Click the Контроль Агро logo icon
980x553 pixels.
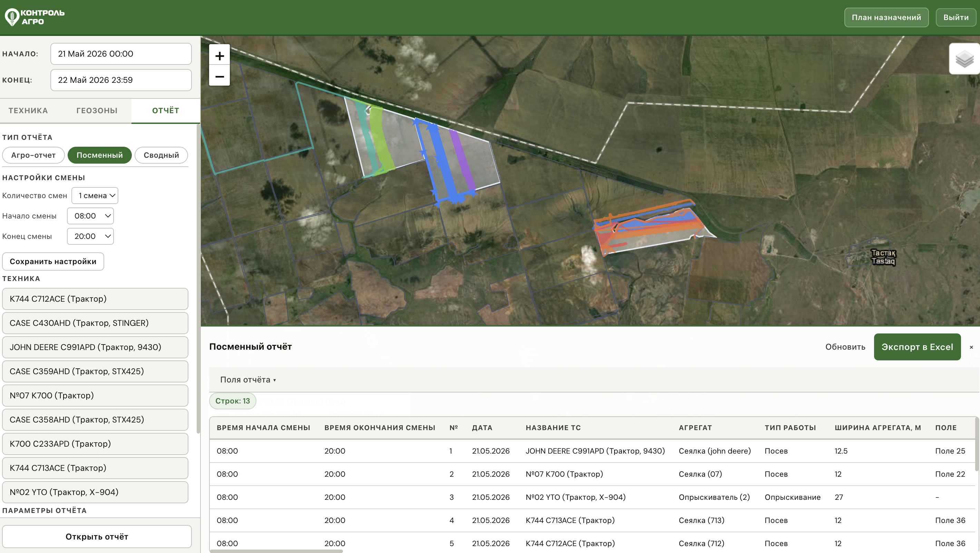[12, 17]
